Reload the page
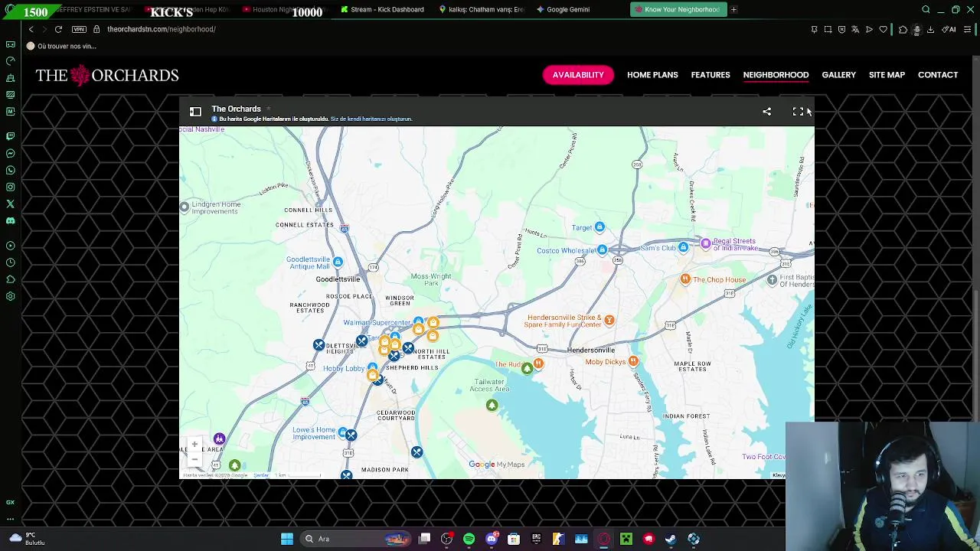 pos(58,29)
